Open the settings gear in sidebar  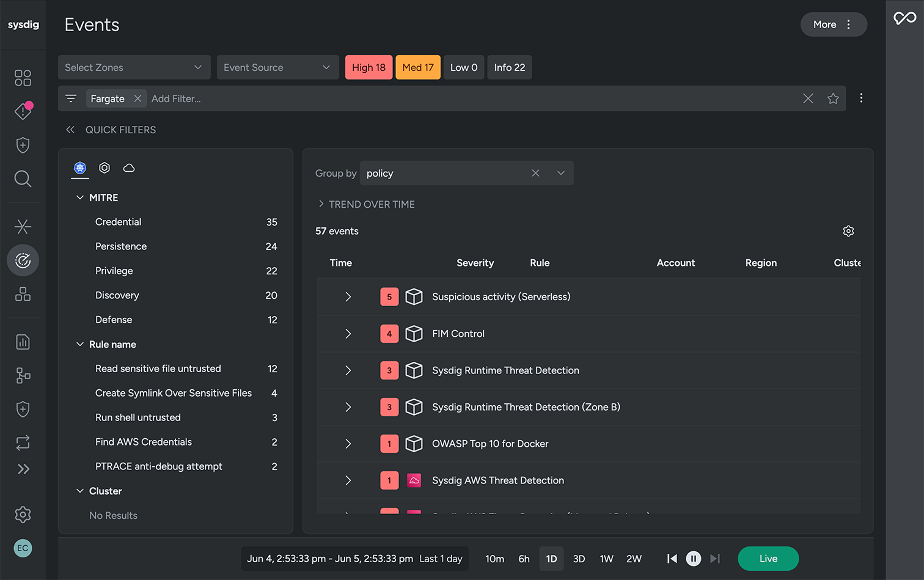point(23,515)
